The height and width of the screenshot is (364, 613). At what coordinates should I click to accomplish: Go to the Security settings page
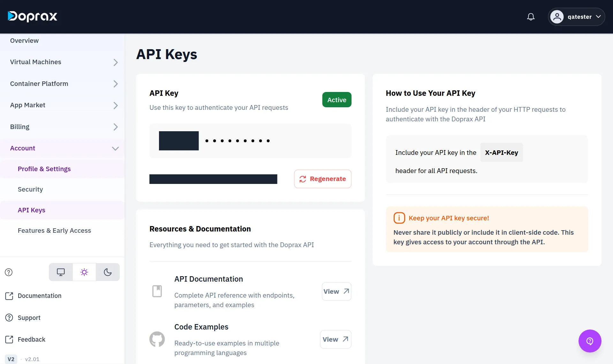(x=30, y=189)
